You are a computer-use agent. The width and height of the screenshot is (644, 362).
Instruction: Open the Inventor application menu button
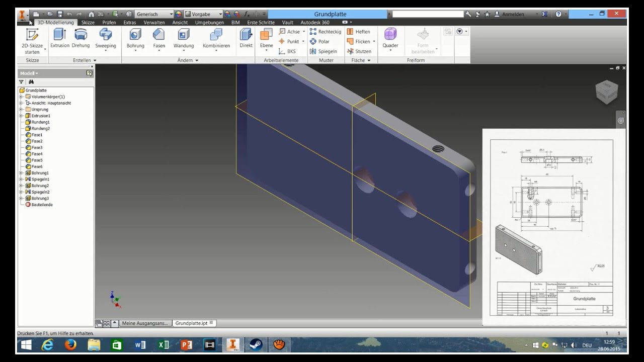(23, 16)
